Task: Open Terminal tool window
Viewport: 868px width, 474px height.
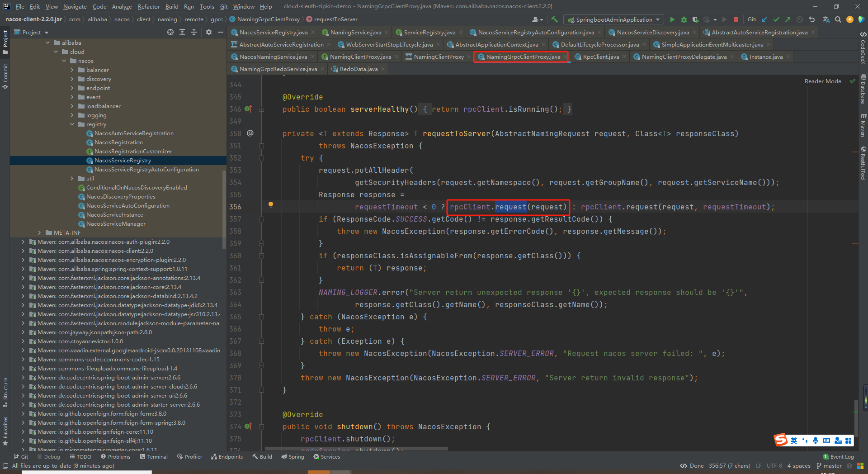Action: tap(154, 457)
